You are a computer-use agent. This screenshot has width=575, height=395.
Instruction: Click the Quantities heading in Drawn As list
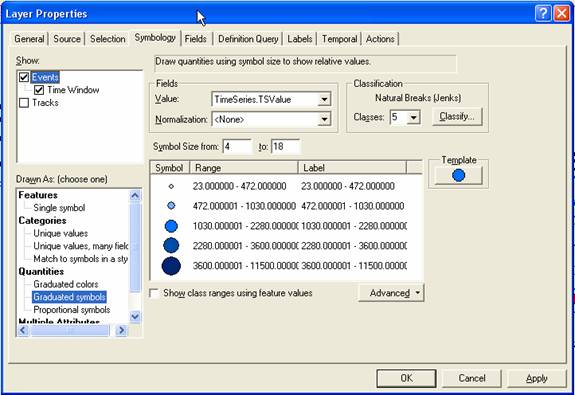41,271
